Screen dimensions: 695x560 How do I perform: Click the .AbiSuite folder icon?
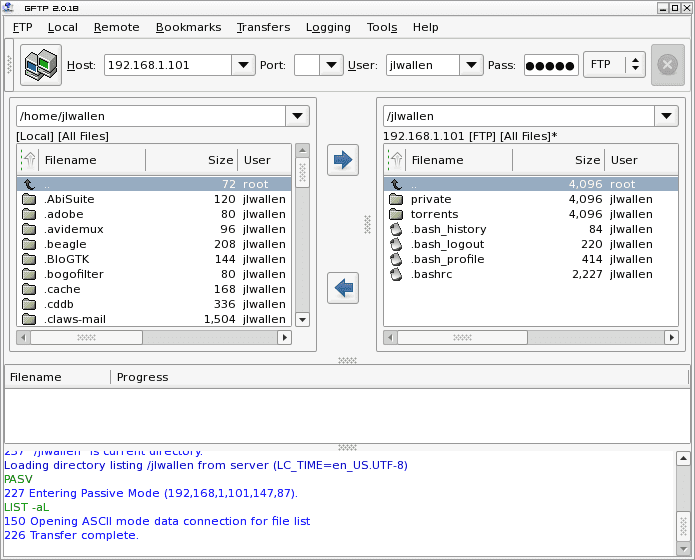(x=29, y=199)
